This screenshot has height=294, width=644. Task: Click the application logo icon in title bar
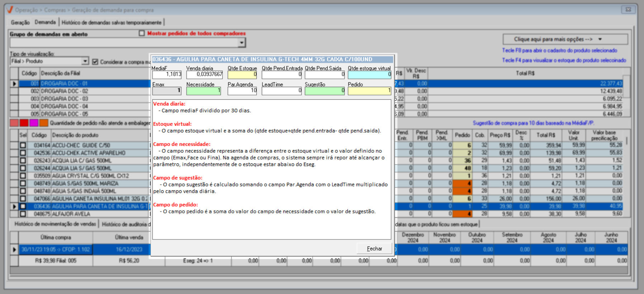pos(10,10)
